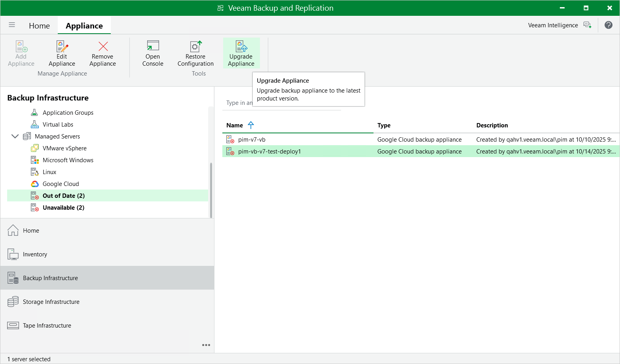Viewport: 620px width, 364px height.
Task: Select the Application Groups tree item
Action: pos(68,112)
